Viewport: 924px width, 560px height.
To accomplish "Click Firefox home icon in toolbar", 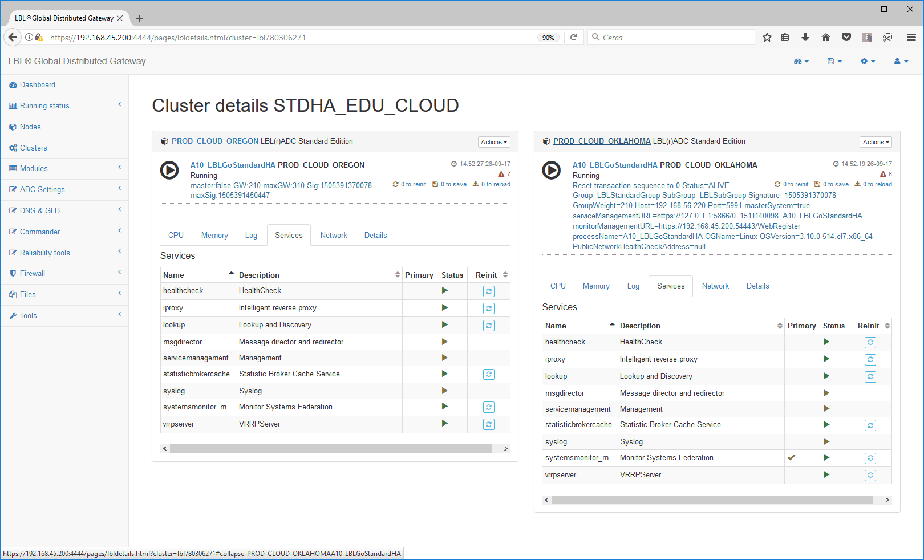I will tap(825, 38).
